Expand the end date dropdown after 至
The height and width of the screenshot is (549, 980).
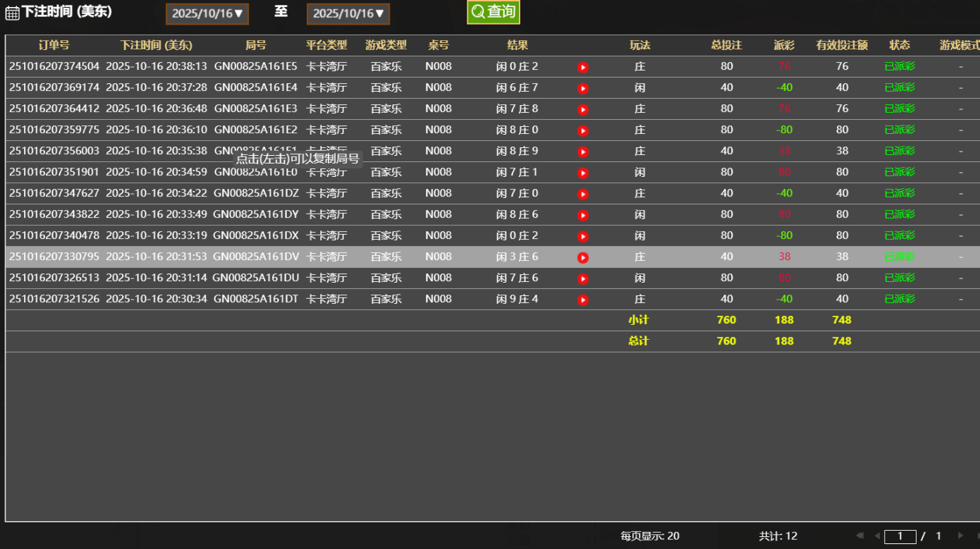348,13
